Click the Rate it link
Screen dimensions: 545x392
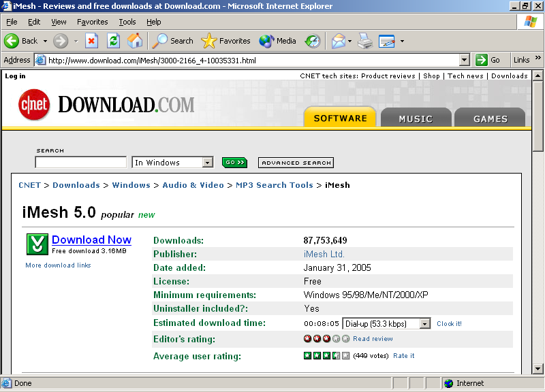(x=403, y=355)
